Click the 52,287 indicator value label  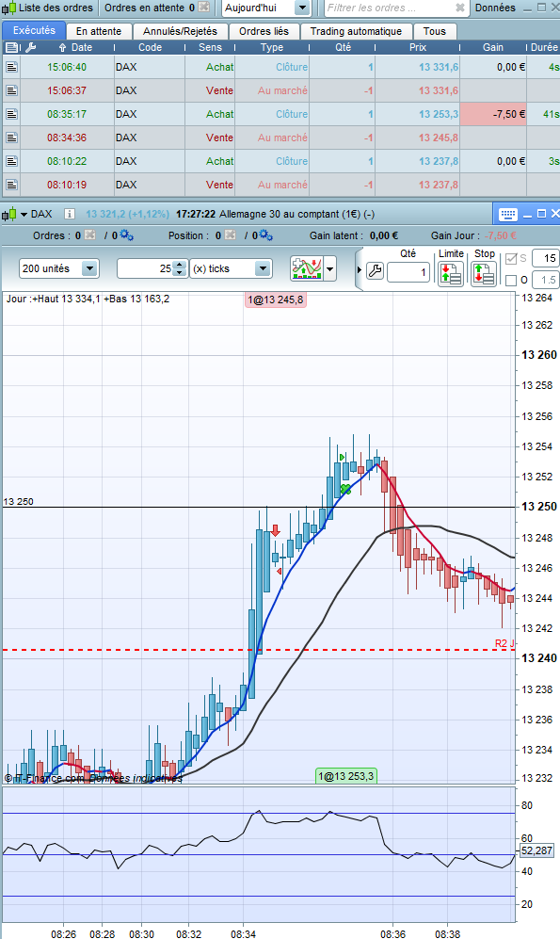[x=536, y=850]
